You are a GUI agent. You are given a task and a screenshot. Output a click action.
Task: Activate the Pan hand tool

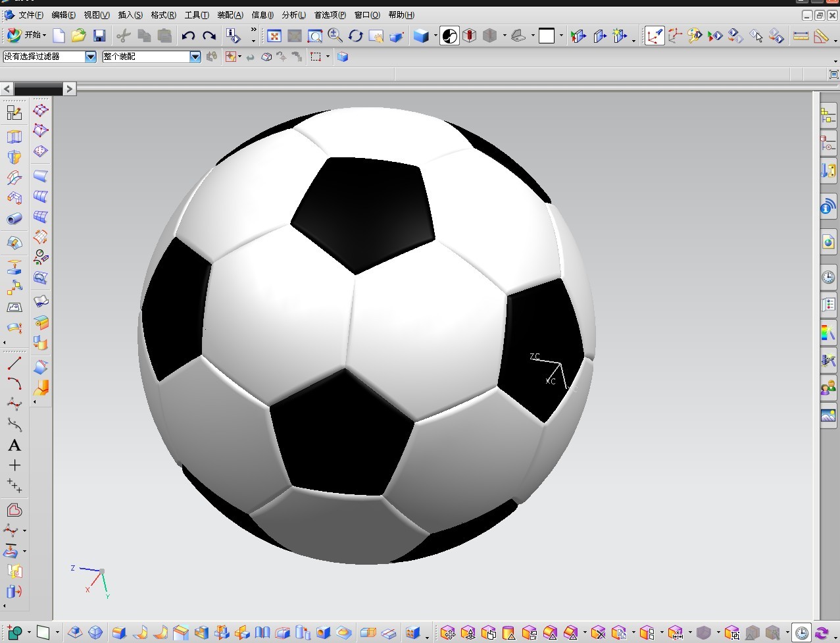376,36
